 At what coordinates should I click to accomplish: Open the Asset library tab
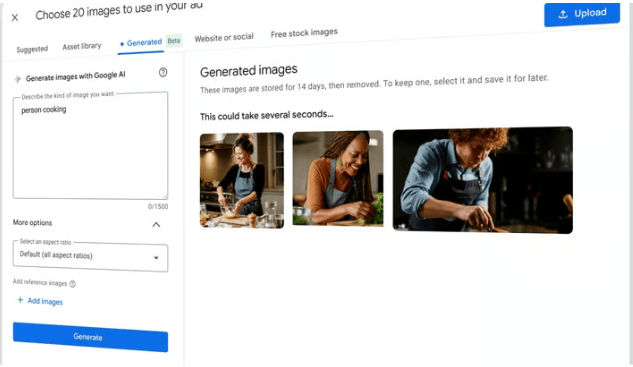[x=82, y=46]
